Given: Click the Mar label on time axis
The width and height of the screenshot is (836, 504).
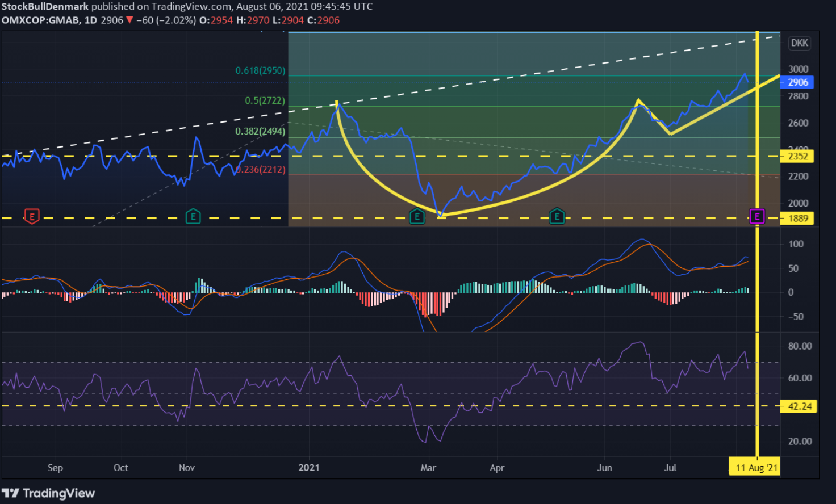Looking at the screenshot, I should coord(428,468).
